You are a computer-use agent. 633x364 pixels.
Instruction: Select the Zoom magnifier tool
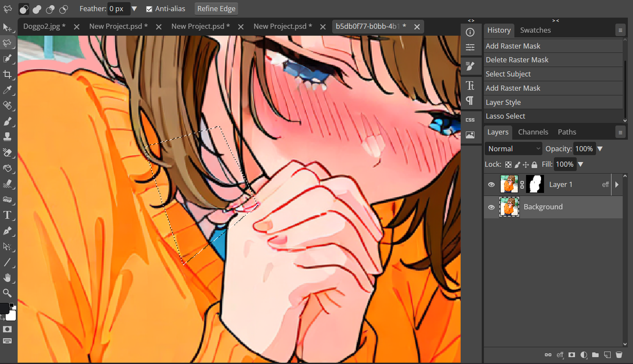pos(7,293)
